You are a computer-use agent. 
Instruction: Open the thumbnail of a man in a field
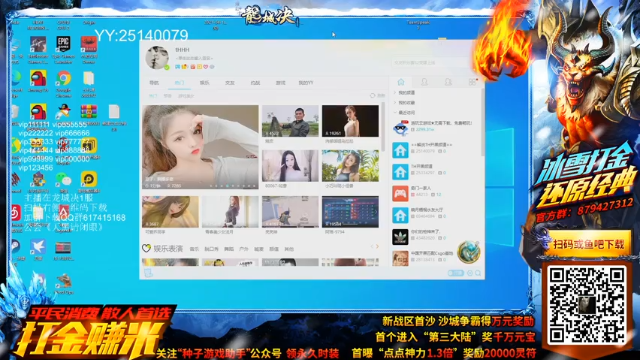tap(290, 121)
